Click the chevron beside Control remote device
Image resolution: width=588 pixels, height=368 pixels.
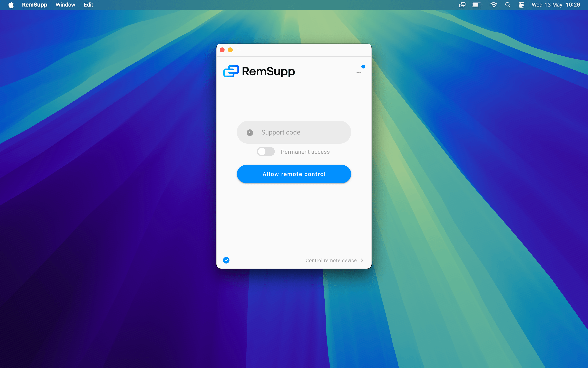(362, 260)
